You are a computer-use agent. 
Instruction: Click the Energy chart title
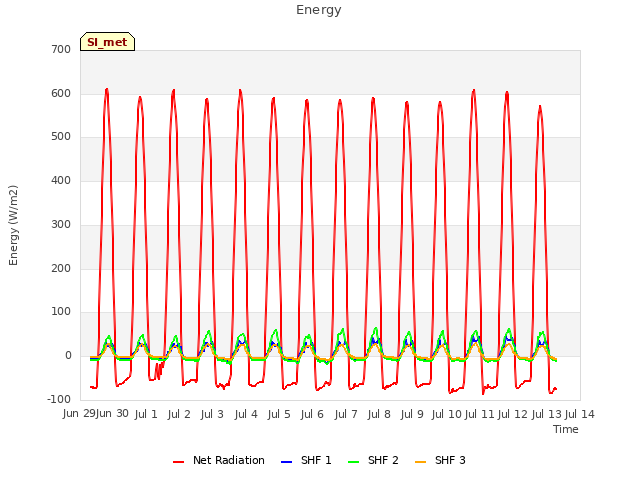319,10
